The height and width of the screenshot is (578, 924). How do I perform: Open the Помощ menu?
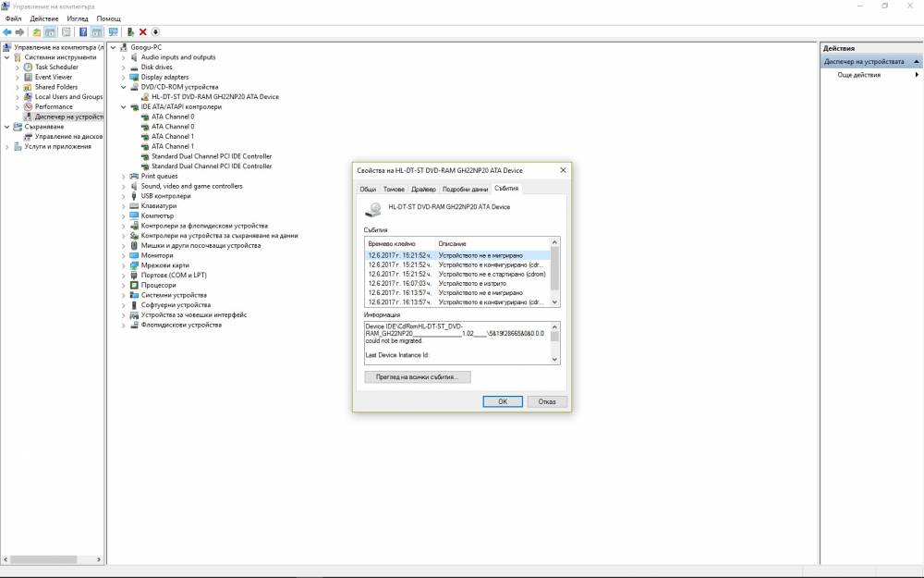(108, 18)
